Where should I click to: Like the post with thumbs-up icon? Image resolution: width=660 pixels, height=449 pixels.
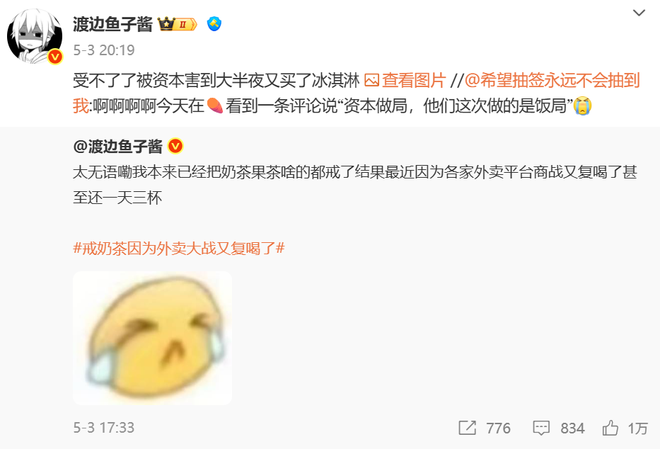[x=610, y=428]
